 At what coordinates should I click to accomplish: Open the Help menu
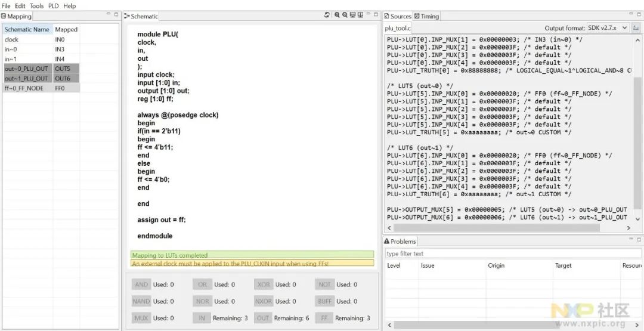69,6
